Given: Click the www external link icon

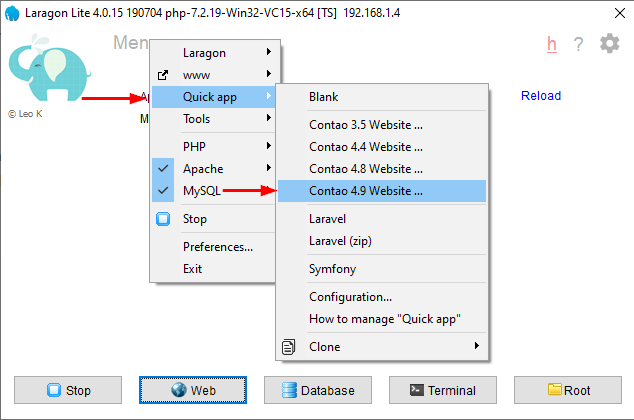Looking at the screenshot, I should tap(163, 75).
